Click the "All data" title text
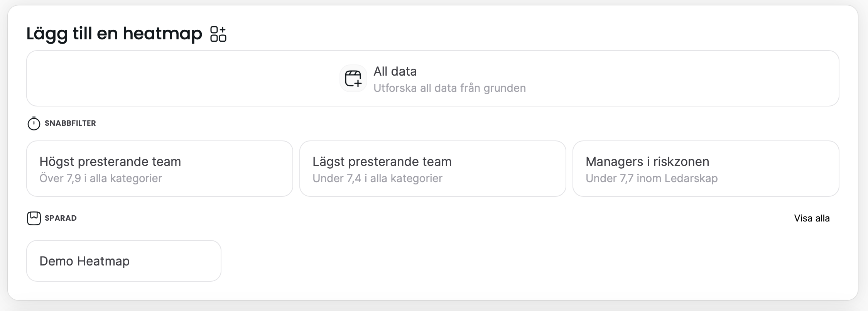Image resolution: width=868 pixels, height=311 pixels. click(395, 71)
